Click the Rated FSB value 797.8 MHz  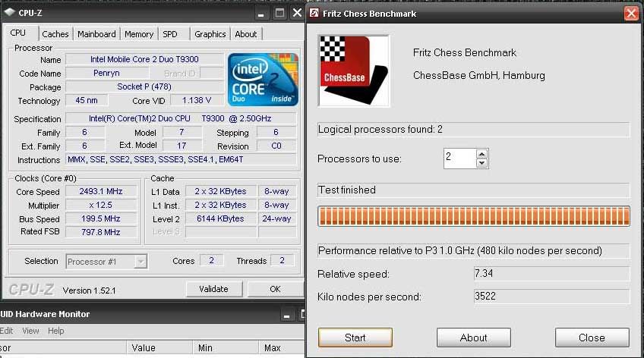click(101, 232)
